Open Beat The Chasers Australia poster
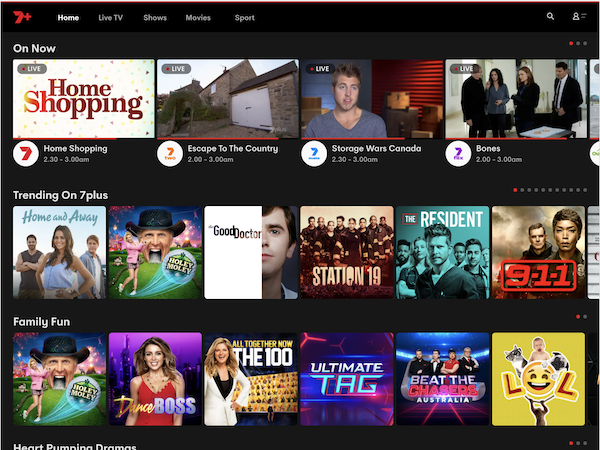The image size is (600, 450). [442, 379]
